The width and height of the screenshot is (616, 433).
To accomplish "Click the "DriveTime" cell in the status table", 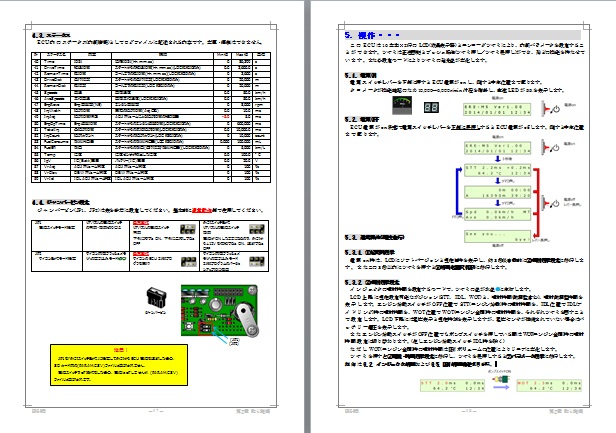I will pos(56,68).
